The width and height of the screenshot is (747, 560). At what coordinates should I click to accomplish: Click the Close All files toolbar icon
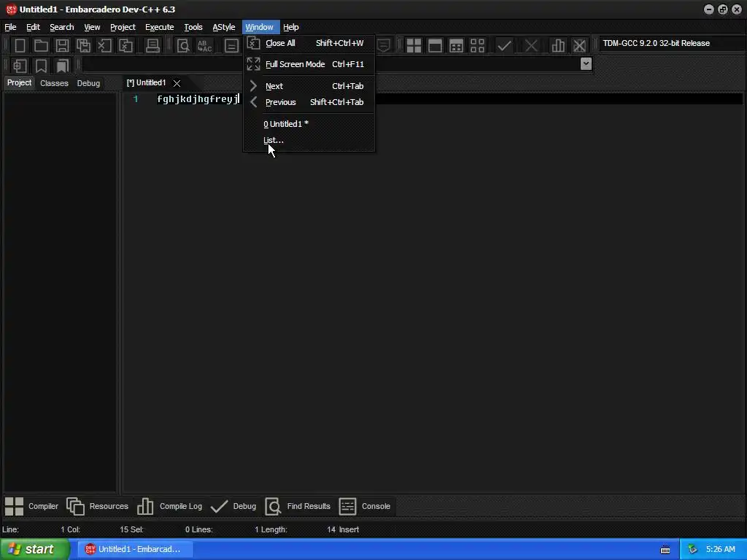coord(125,46)
